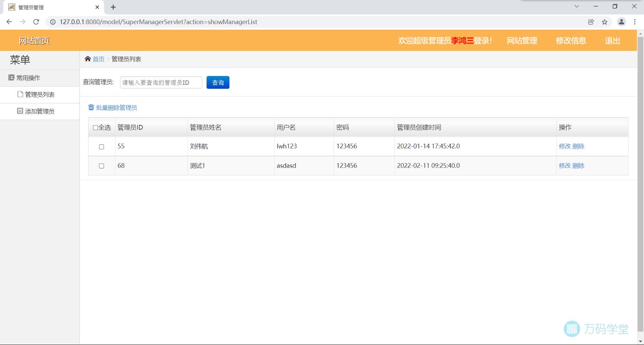Open 管理员列表 in the sidebar

click(39, 94)
